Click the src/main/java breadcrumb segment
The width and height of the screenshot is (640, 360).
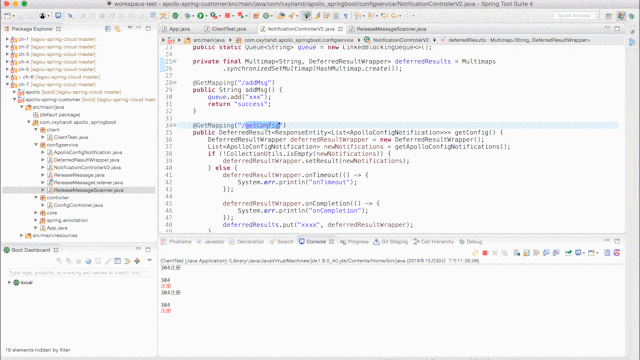209,40
